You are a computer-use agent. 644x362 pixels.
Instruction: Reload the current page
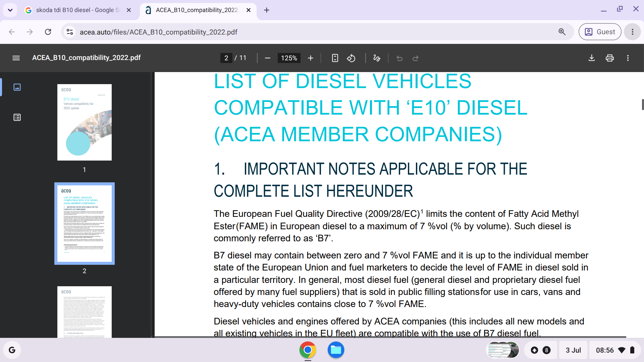coord(48,32)
